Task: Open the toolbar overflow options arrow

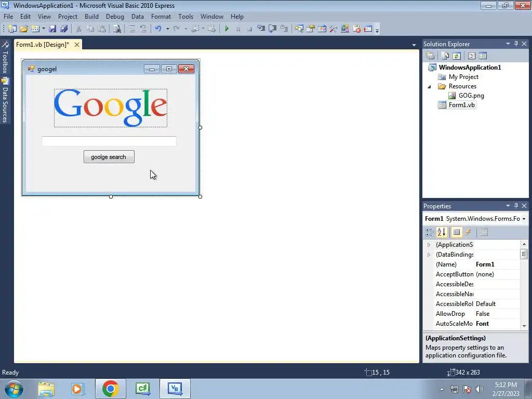Action: pos(377,30)
